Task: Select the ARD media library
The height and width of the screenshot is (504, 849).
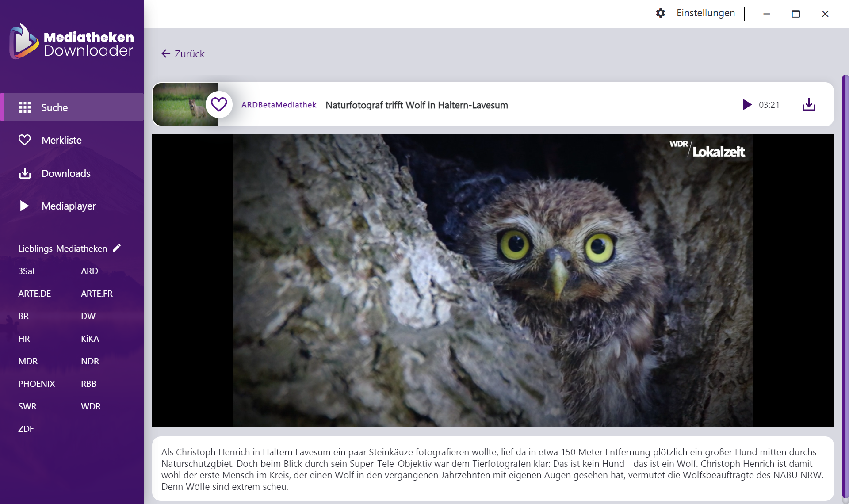Action: 89,271
